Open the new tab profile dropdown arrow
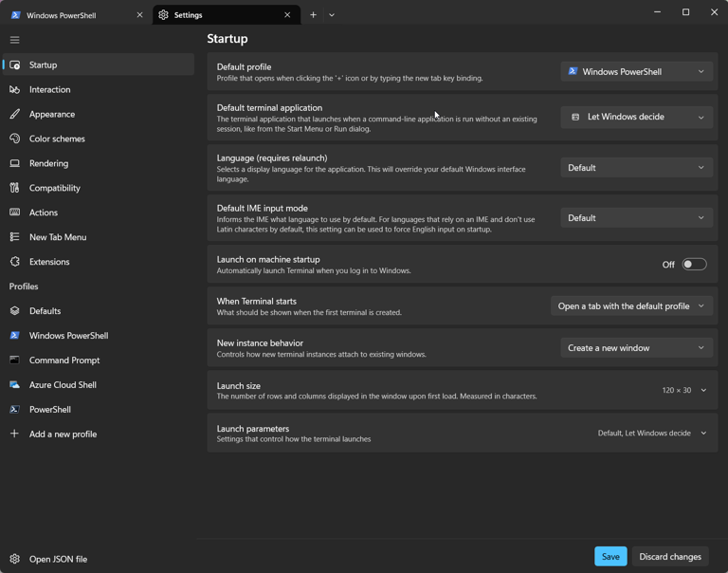This screenshot has height=573, width=728. tap(332, 15)
